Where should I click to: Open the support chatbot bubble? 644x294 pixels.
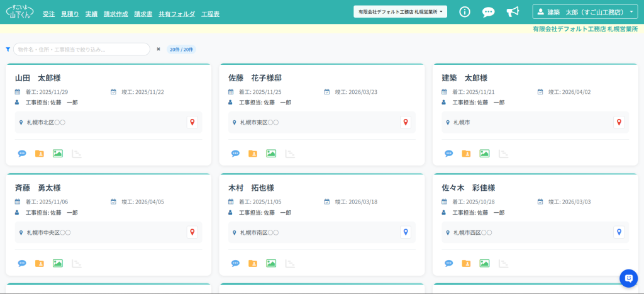pos(628,278)
